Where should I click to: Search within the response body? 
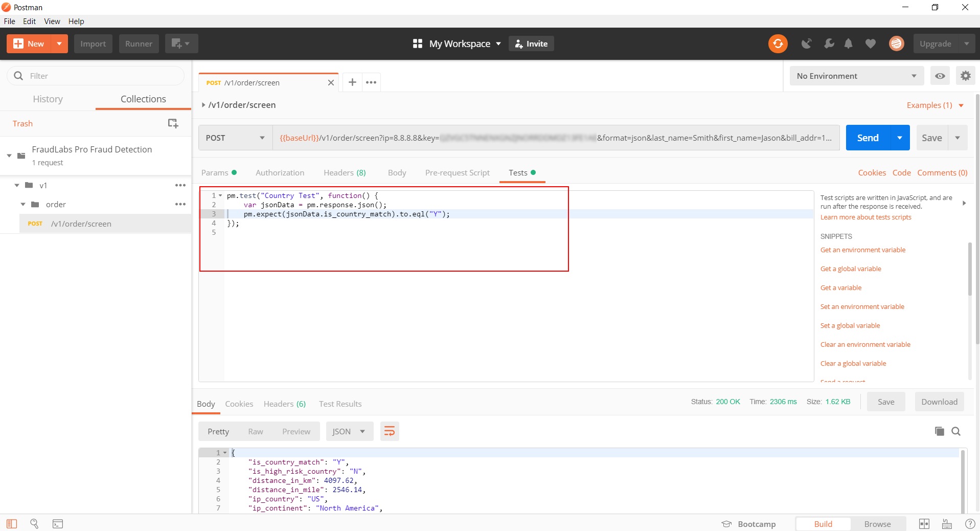point(956,431)
